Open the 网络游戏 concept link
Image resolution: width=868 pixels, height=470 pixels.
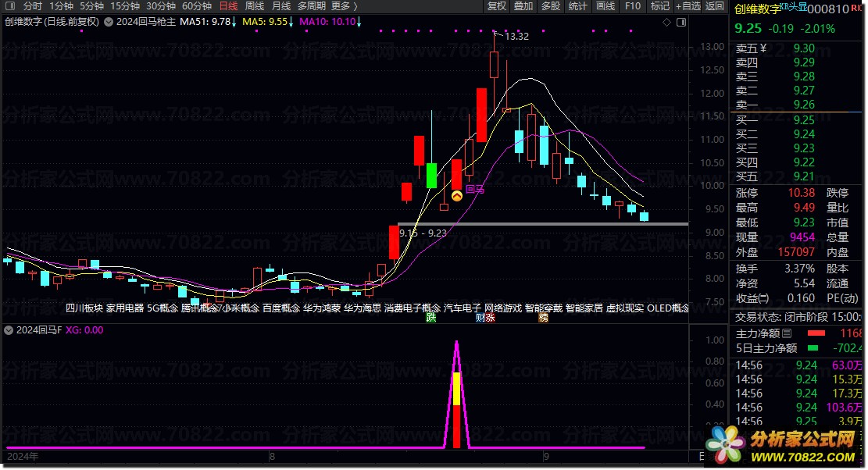(x=503, y=308)
